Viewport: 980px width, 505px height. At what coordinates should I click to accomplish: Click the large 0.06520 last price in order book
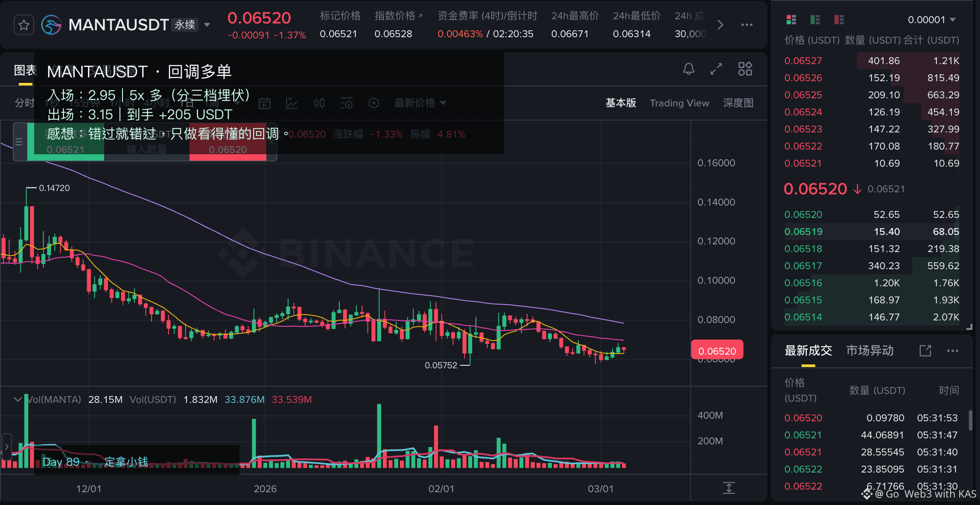815,189
